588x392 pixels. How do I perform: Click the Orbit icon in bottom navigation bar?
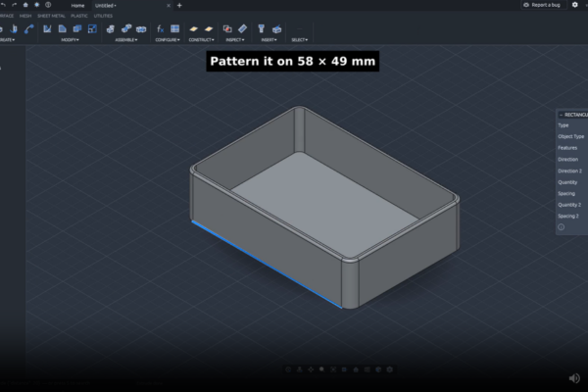pyautogui.click(x=288, y=369)
